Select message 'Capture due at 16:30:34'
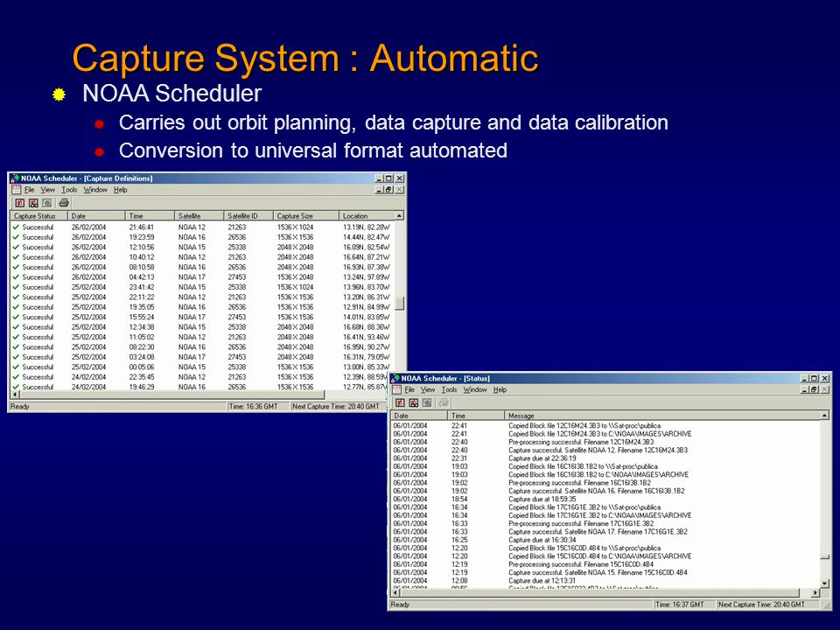840x630 pixels. coord(542,540)
